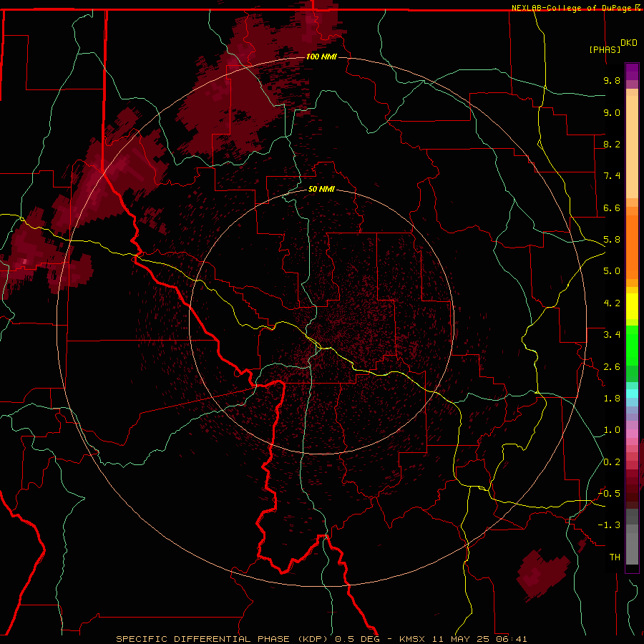Click the 9.0 legend value
The width and height of the screenshot is (644, 644).
(612, 112)
